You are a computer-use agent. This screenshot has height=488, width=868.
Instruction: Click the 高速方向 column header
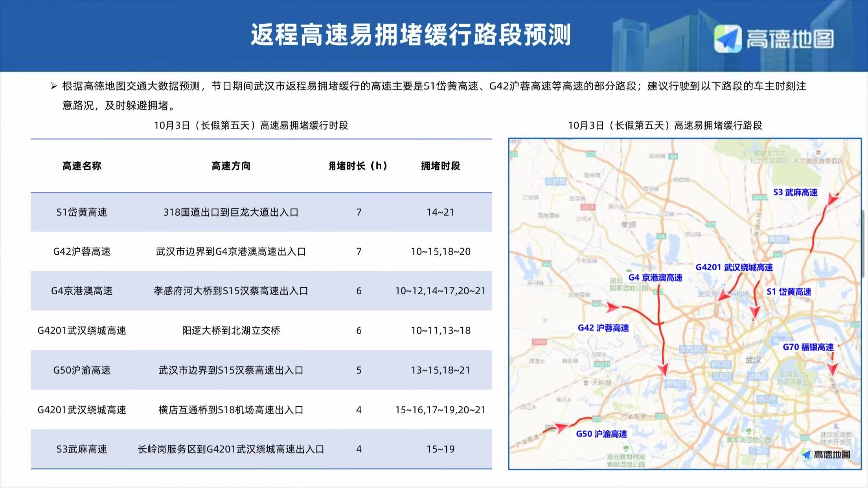click(231, 166)
